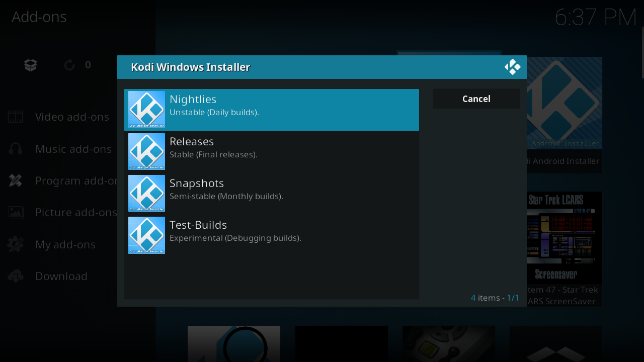This screenshot has width=644, height=362.
Task: Click the Snapshots Kodi installer icon
Action: pyautogui.click(x=146, y=193)
